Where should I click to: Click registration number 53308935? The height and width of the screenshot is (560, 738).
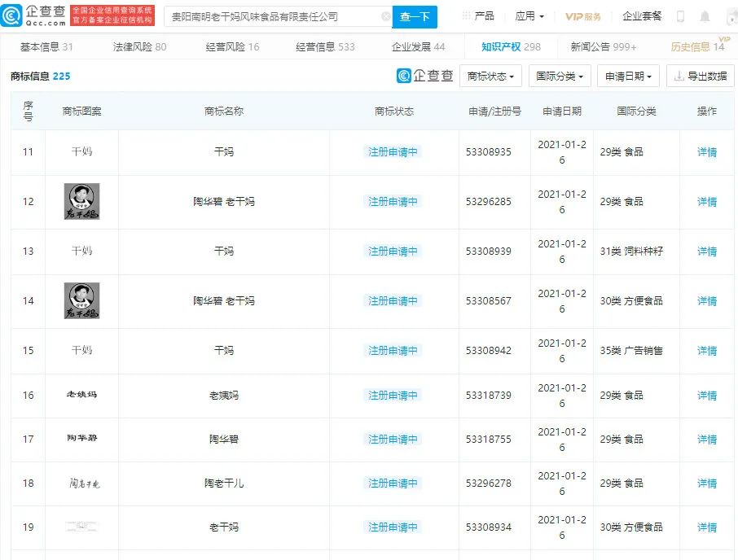click(x=489, y=152)
